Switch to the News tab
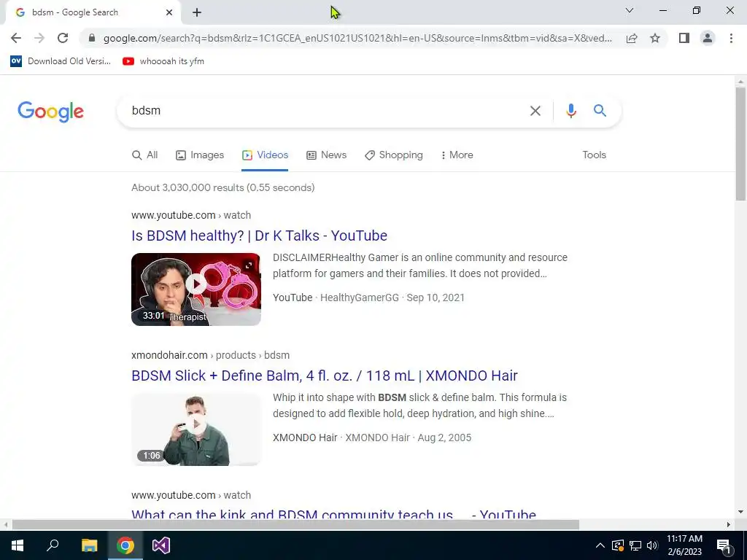747x560 pixels. tap(326, 155)
